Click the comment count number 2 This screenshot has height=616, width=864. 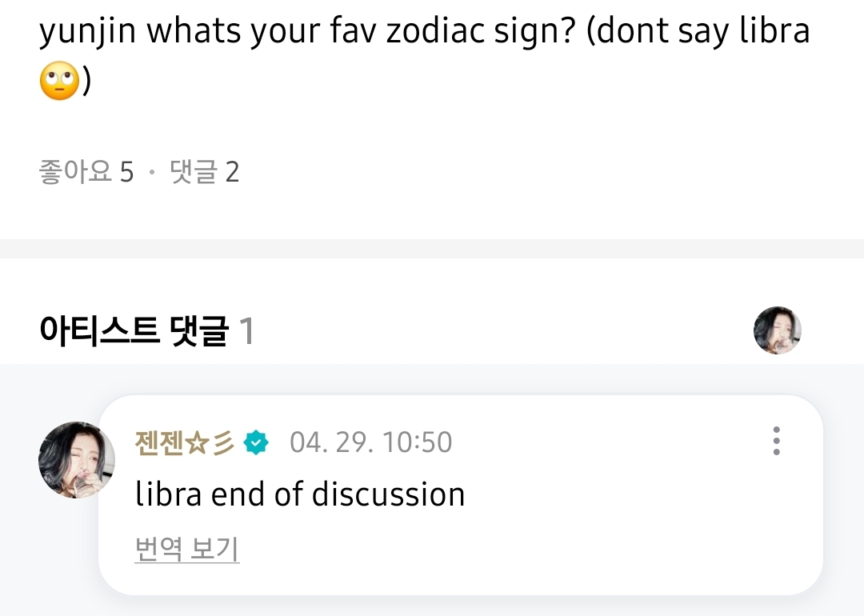pos(232,172)
